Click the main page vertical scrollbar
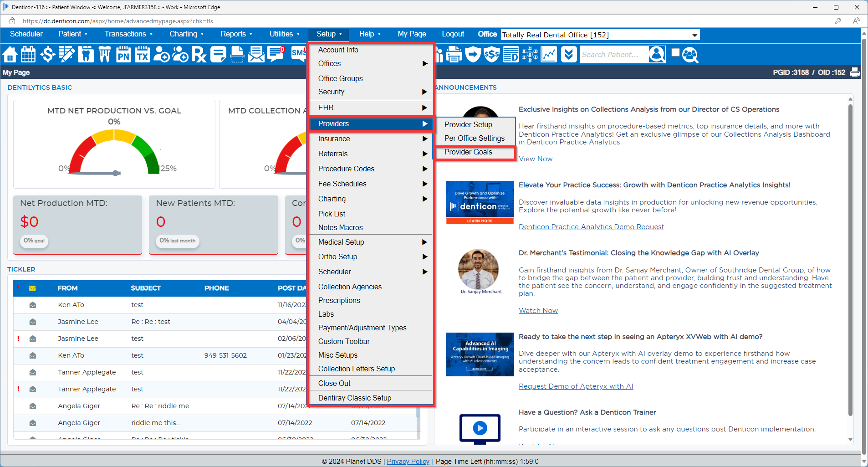This screenshot has width=868, height=467. pyautogui.click(x=864, y=246)
